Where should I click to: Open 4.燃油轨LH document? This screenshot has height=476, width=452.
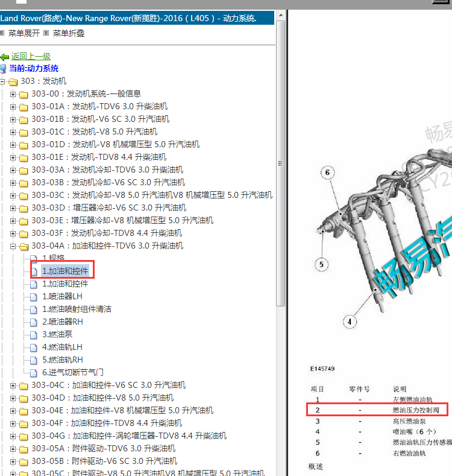[62, 347]
